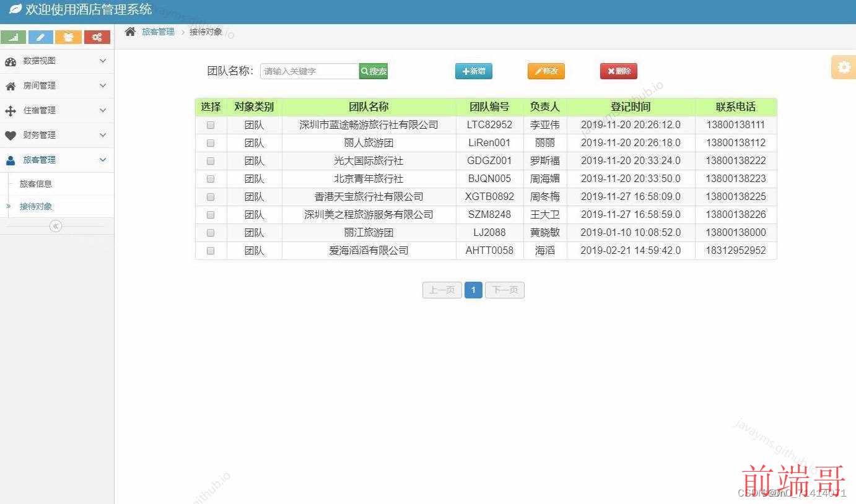Click the red gears shortcut icon

pos(97,37)
